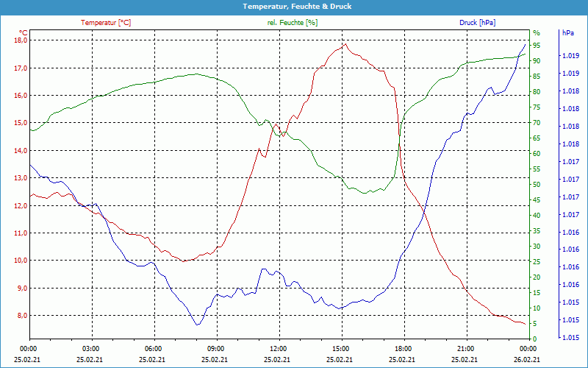This screenshot has height=368, width=588.
Task: Click the green % axis unit label
Action: coord(537,32)
